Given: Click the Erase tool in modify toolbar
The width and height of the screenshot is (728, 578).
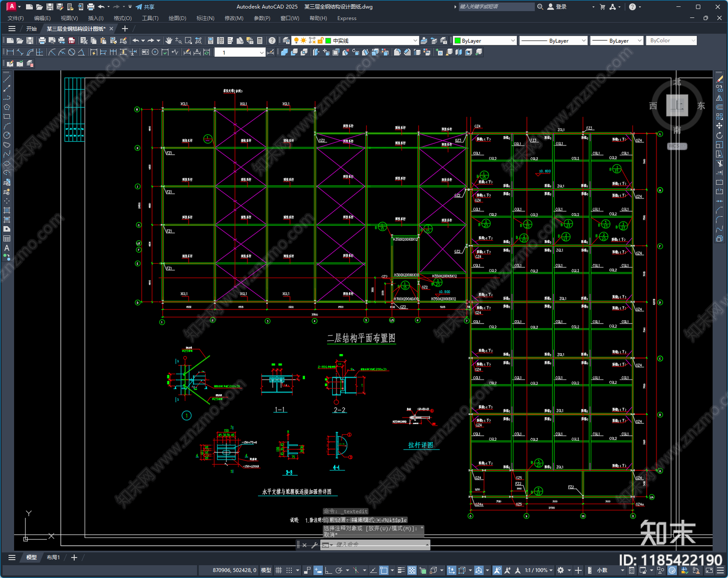Looking at the screenshot, I should pos(719,79).
